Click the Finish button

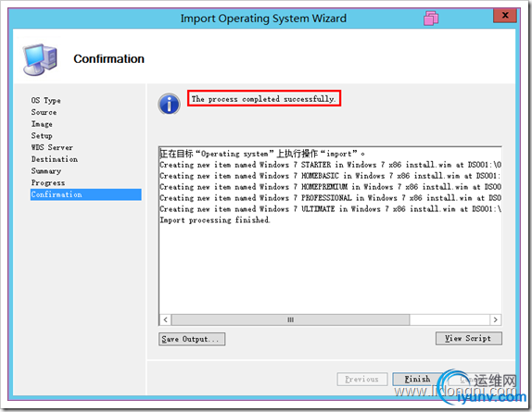pyautogui.click(x=417, y=380)
